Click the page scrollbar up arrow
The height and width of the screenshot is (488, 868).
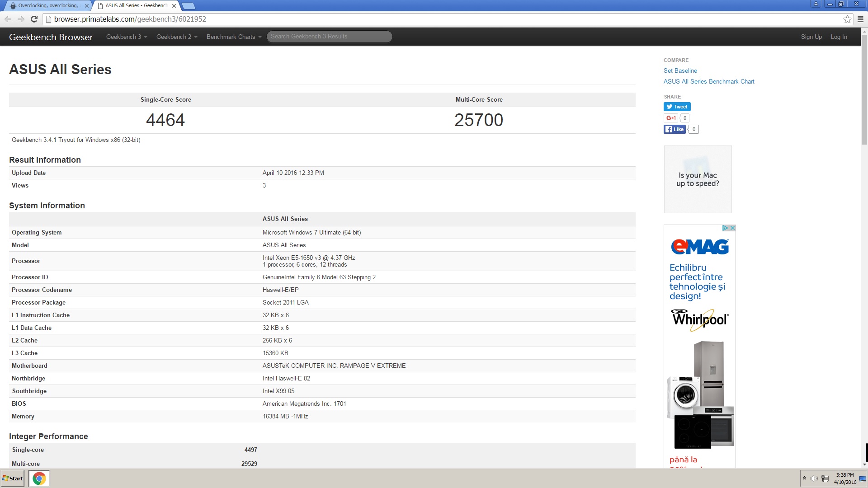(x=864, y=31)
